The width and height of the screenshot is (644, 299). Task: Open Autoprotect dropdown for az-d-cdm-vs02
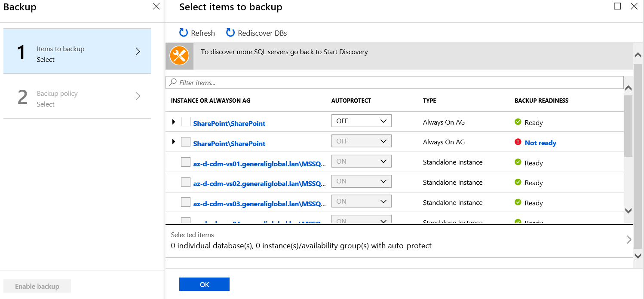(361, 181)
